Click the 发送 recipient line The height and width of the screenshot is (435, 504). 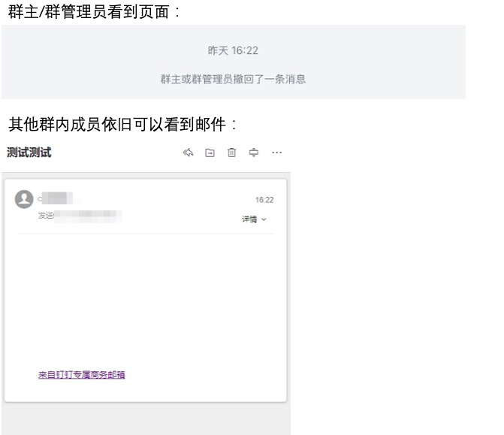click(80, 216)
